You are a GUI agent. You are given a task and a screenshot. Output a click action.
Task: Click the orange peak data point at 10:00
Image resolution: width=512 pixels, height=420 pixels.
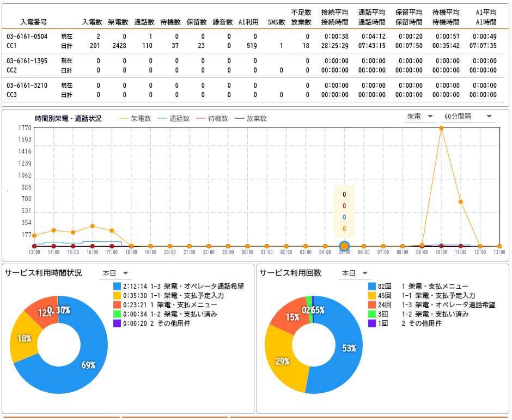(x=441, y=128)
